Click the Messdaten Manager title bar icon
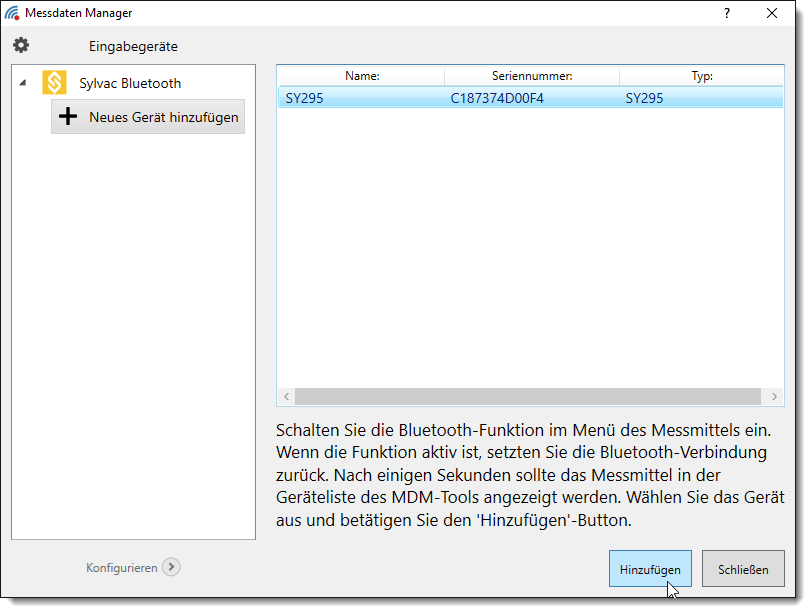Viewport: 811px width, 613px height. click(12, 13)
